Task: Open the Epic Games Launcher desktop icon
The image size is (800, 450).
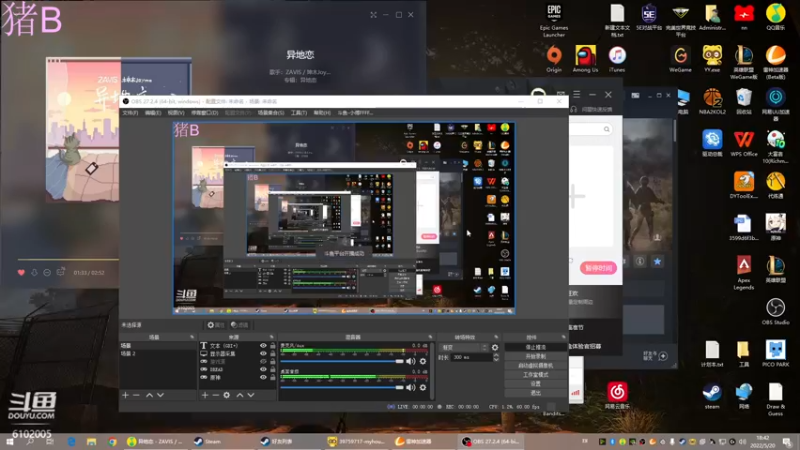Action: click(554, 20)
